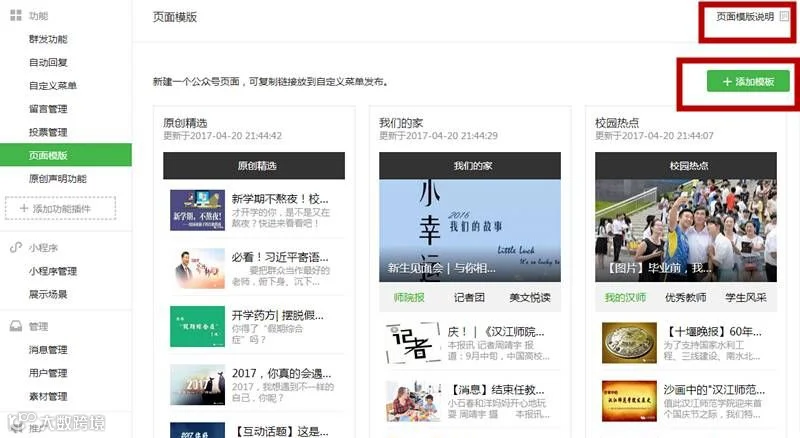Click the 小程序 link icon in sidebar
The image size is (800, 438).
coord(16,248)
